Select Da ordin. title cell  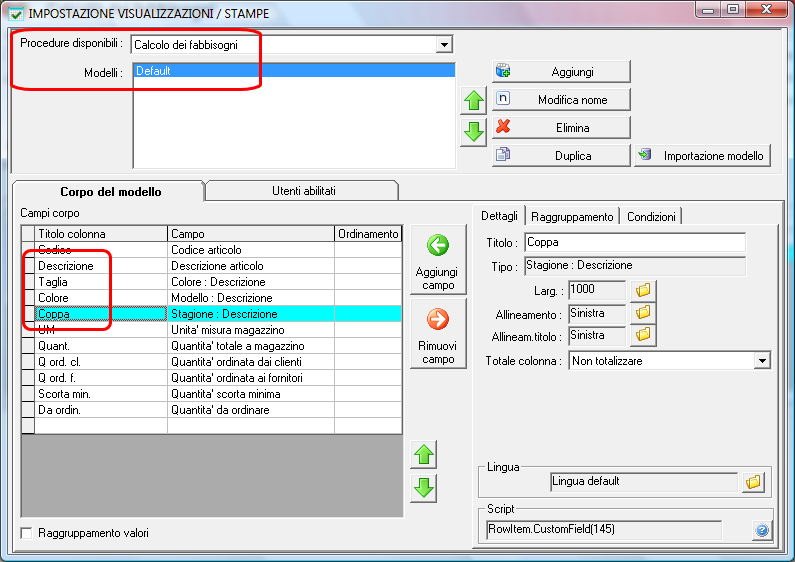[101, 410]
